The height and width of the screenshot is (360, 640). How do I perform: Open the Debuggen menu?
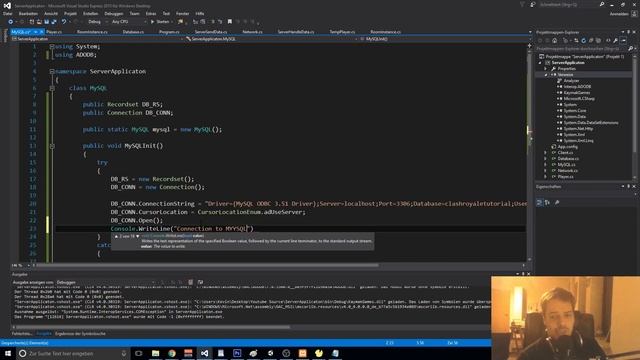coord(114,13)
